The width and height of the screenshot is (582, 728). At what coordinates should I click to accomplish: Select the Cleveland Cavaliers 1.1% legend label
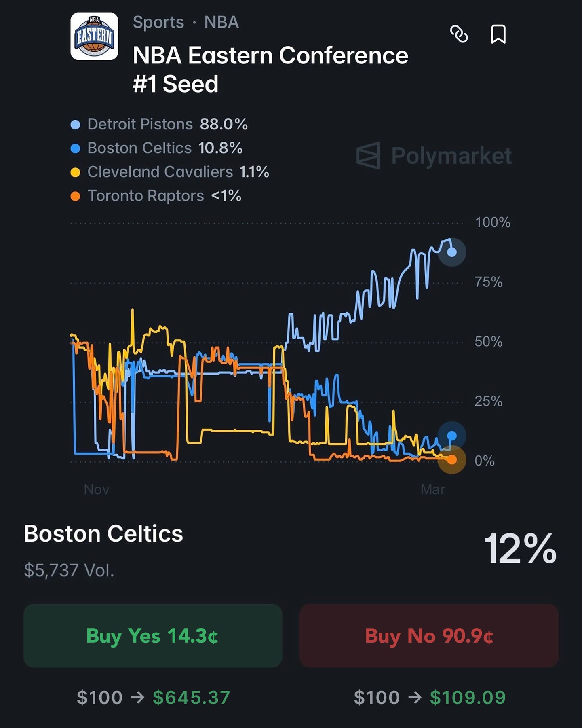178,172
